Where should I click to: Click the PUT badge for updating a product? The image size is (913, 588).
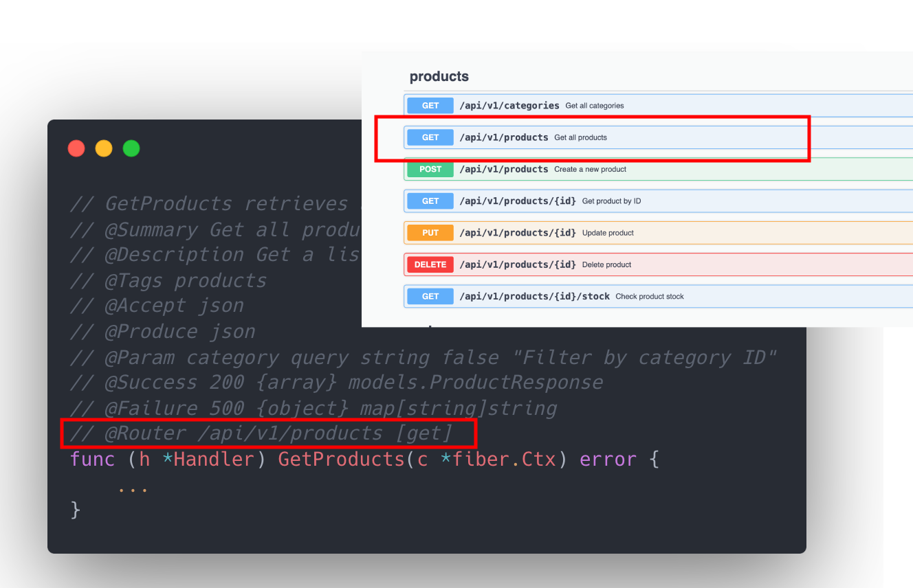pyautogui.click(x=429, y=232)
